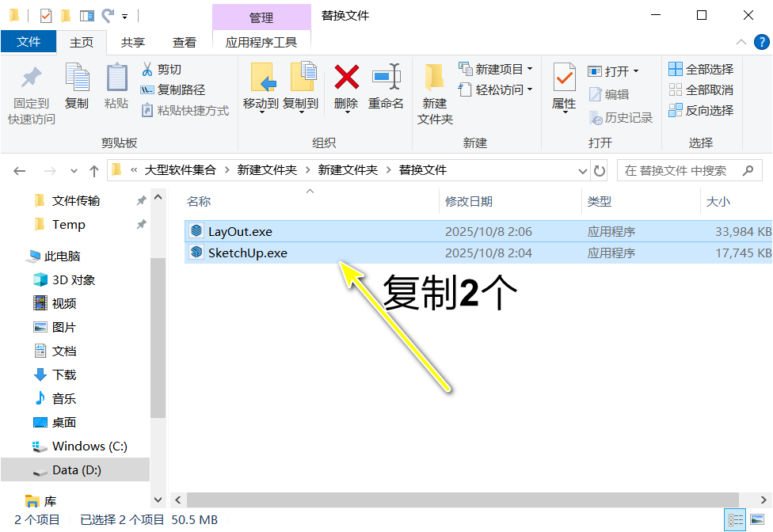Expand the 轻松访问 easy access menu
Image resolution: width=773 pixels, height=532 pixels.
click(x=530, y=89)
